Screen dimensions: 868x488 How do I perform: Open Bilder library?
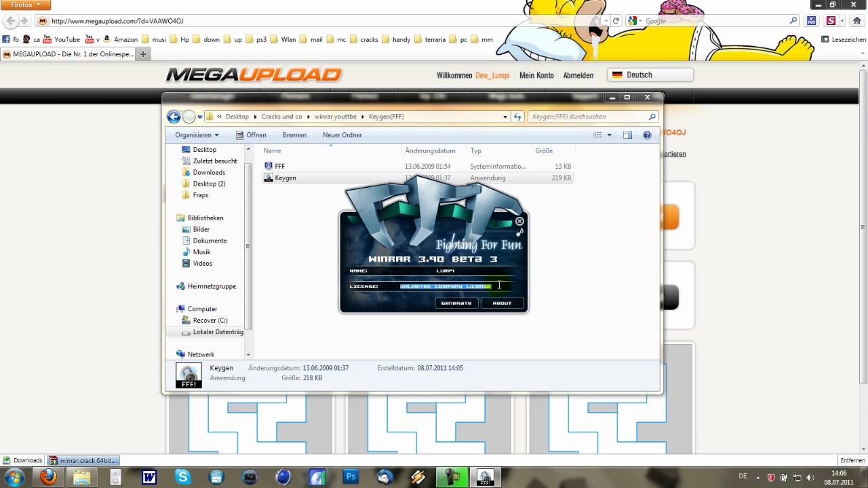click(201, 229)
